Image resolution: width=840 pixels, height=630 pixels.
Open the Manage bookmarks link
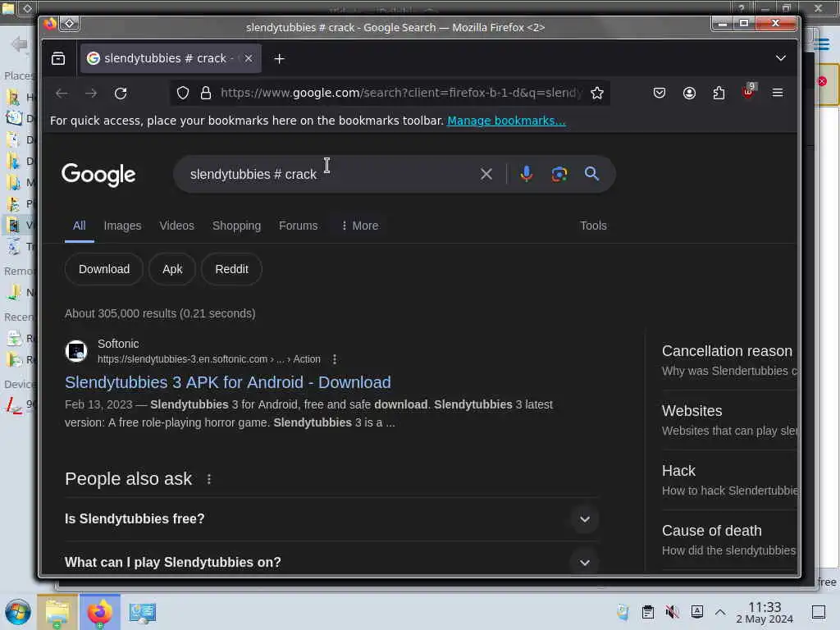[x=506, y=121]
